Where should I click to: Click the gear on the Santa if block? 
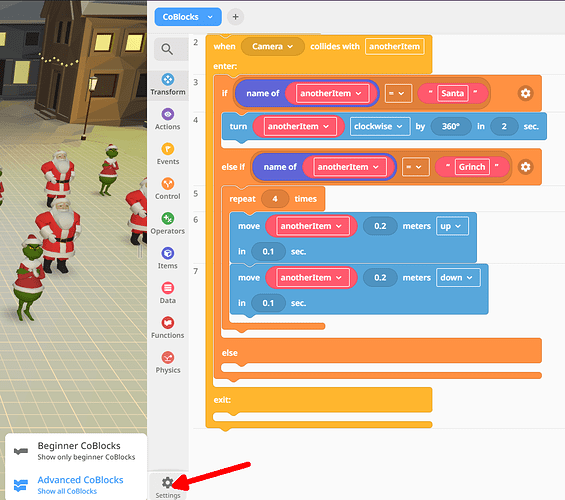[x=525, y=93]
